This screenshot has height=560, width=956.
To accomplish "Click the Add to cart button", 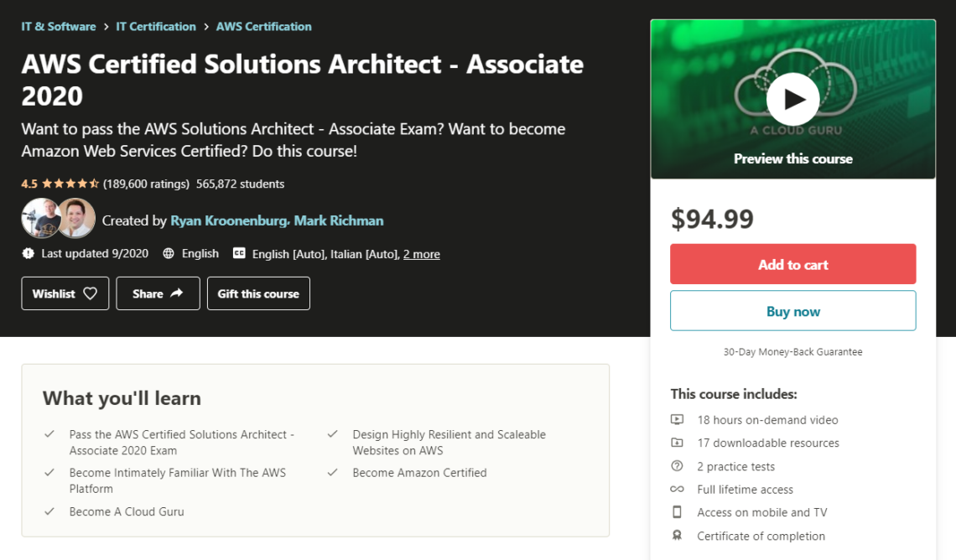I will [x=792, y=263].
